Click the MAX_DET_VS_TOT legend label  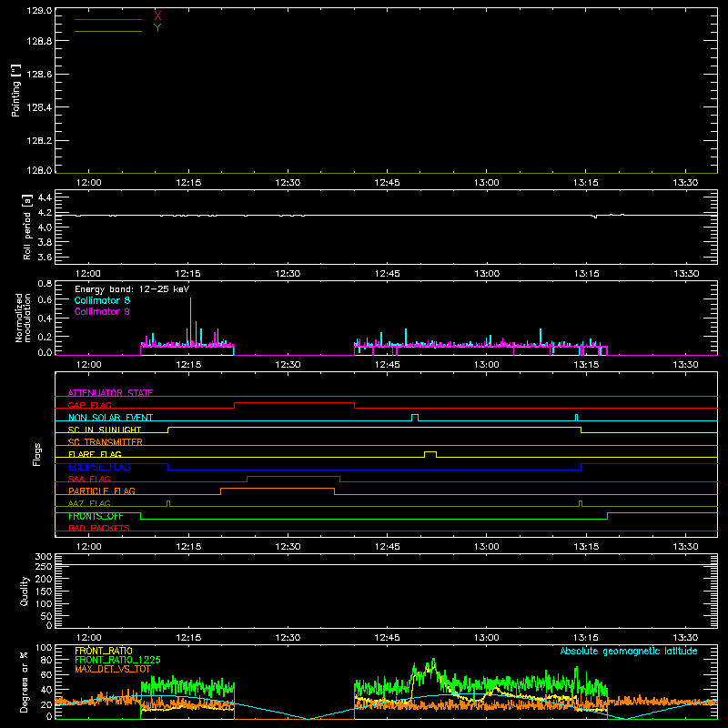click(113, 669)
